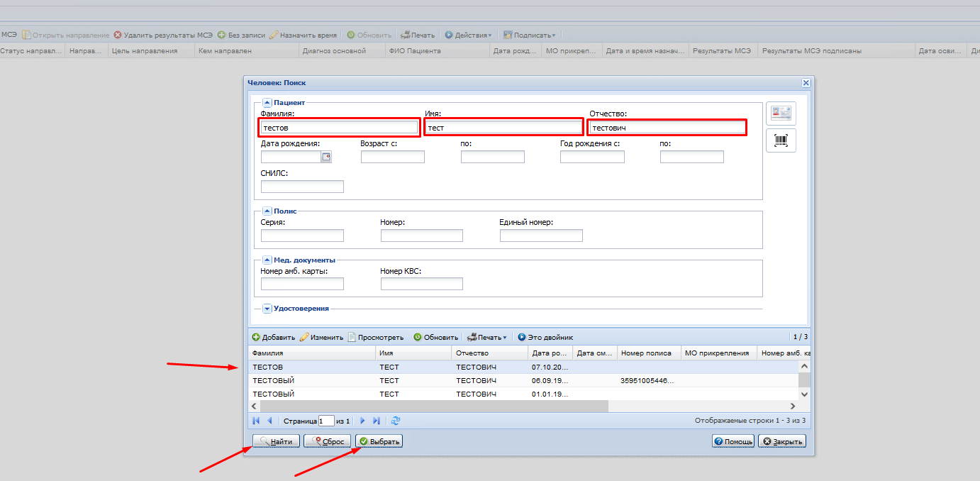Click the barcode scanner icon

[x=781, y=140]
